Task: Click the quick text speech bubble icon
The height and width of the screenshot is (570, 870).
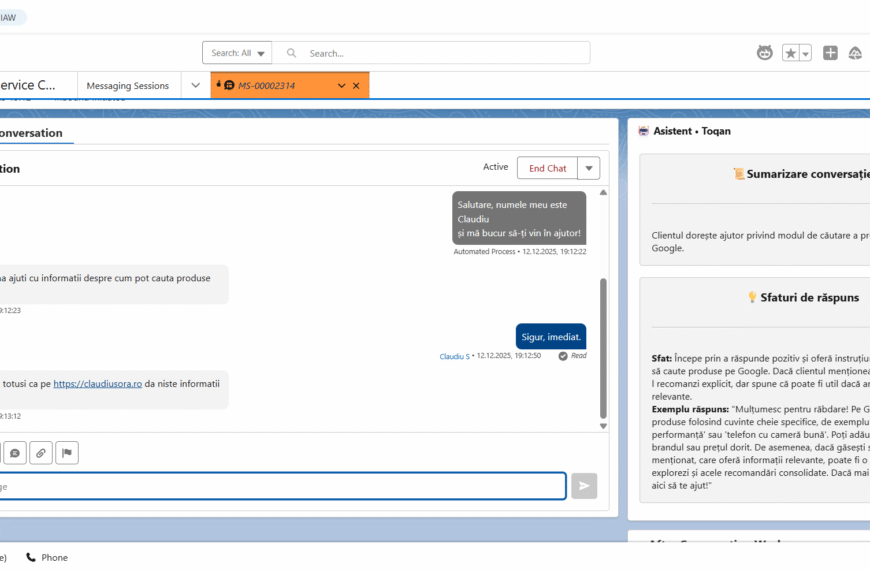Action: click(15, 453)
